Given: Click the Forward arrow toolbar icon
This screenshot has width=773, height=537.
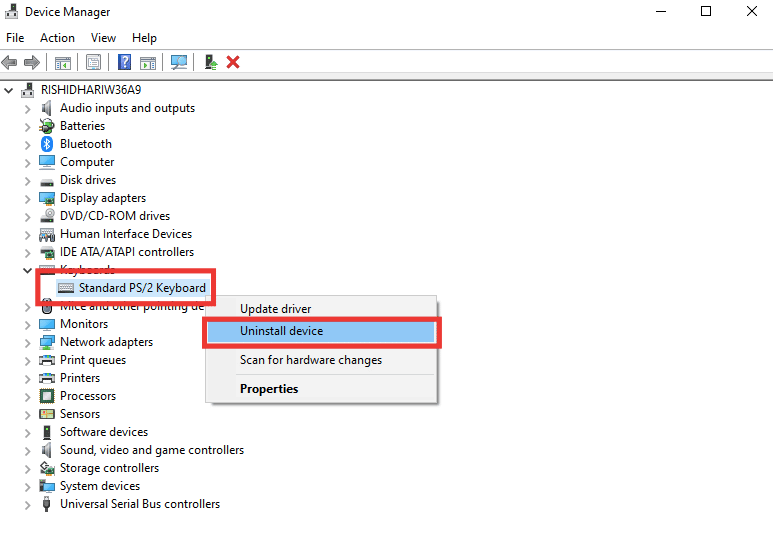Looking at the screenshot, I should (32, 63).
